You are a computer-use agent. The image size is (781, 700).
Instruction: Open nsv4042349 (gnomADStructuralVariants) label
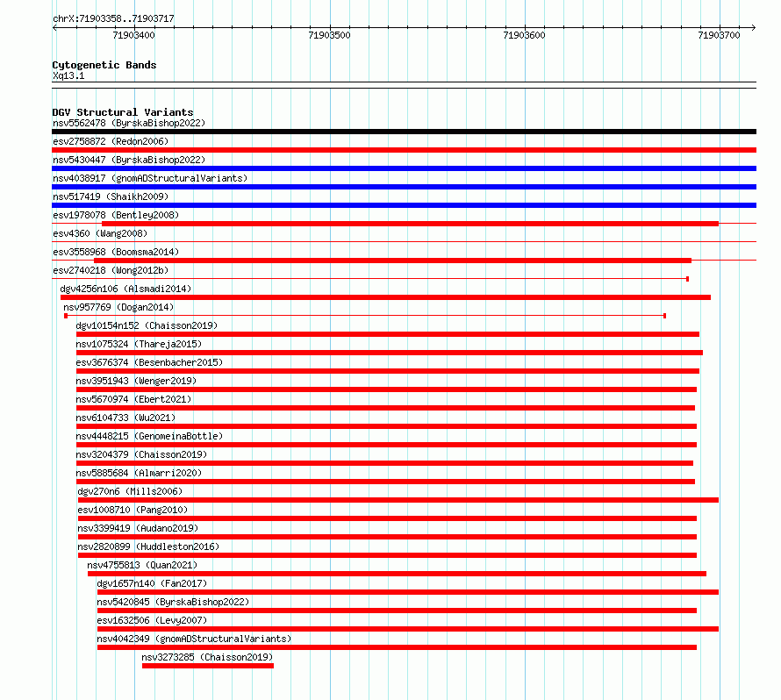click(194, 639)
